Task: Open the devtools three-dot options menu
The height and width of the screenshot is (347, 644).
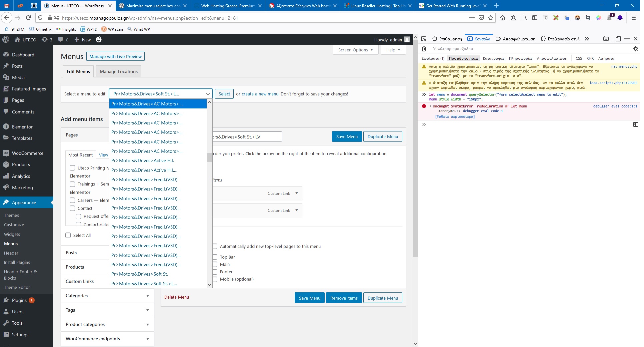Action: pyautogui.click(x=627, y=39)
